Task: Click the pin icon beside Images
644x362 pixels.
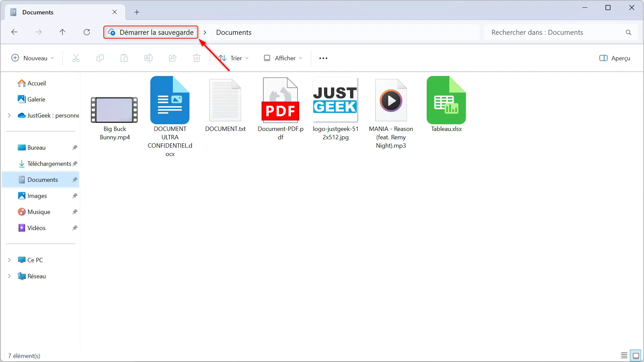Action: pos(75,196)
